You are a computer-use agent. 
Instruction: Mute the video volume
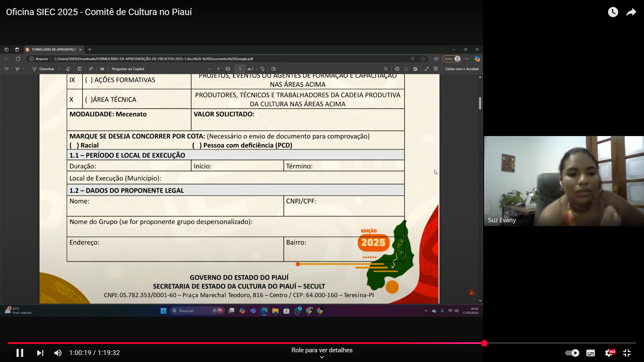58,353
